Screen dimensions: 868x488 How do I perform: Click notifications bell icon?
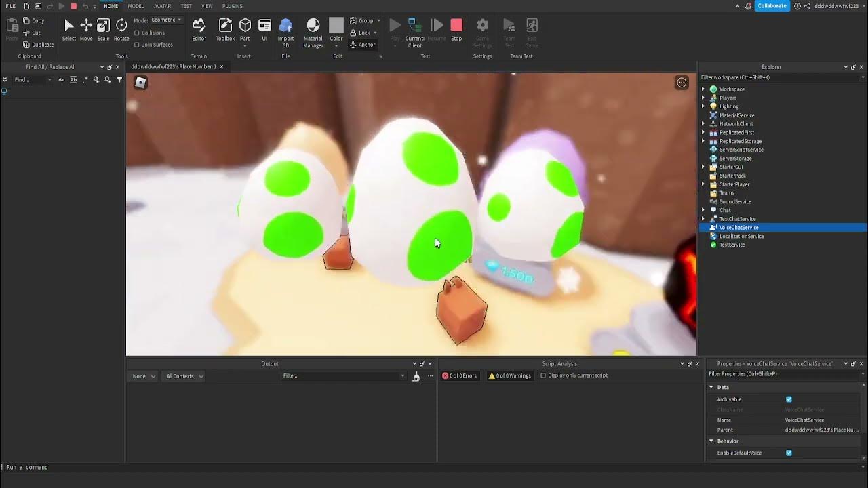click(x=748, y=6)
